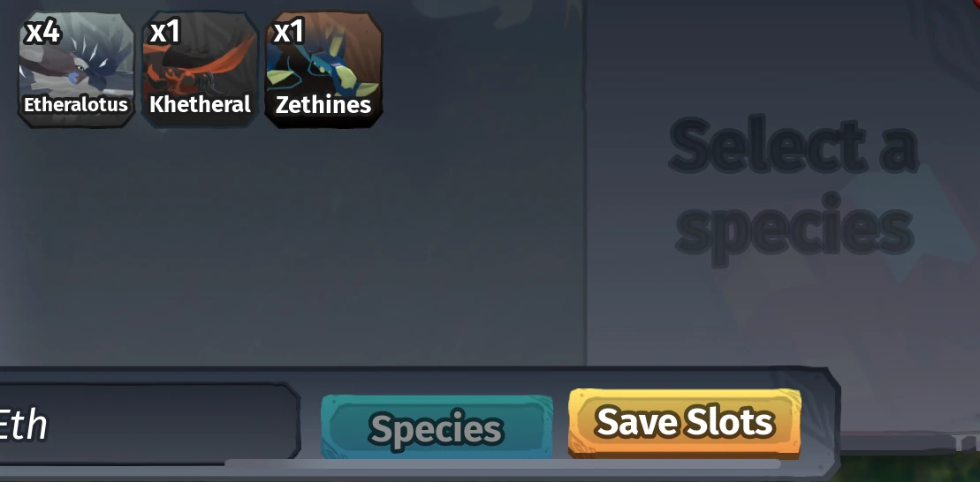The image size is (980, 482).
Task: Click the x4 count badge on Etheralotus
Action: point(42,31)
